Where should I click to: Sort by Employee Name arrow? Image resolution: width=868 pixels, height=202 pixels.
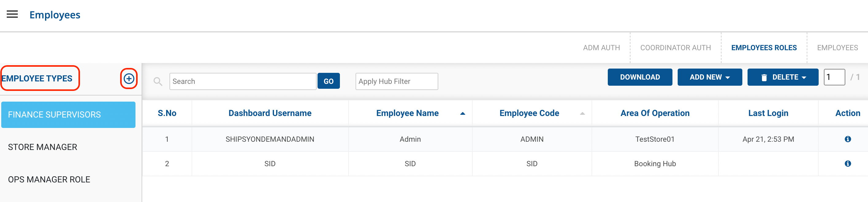point(462,114)
